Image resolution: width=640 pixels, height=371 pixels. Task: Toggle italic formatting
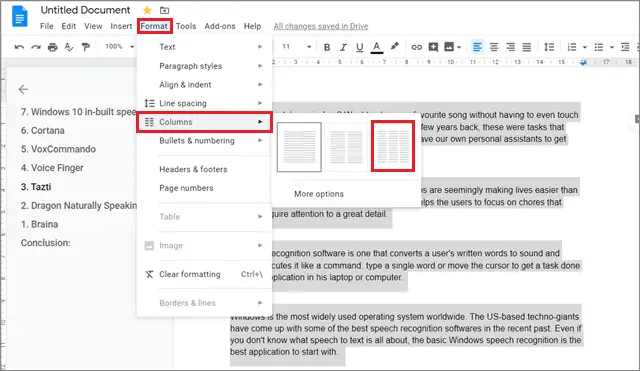pyautogui.click(x=343, y=47)
